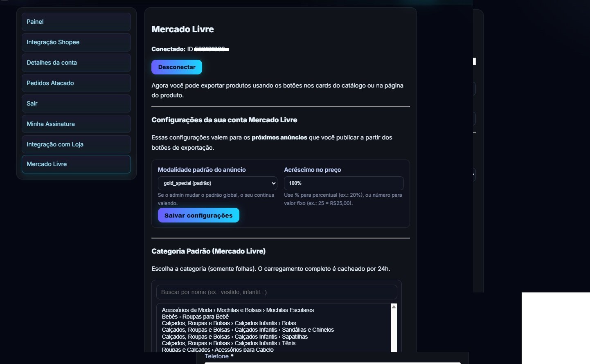Select Minha Assinatura in the sidebar
Screen dimensions: 590x364
pos(76,124)
